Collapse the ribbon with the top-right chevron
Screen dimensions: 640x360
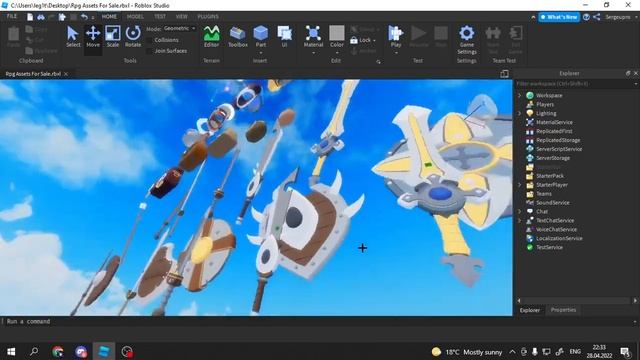pos(533,17)
